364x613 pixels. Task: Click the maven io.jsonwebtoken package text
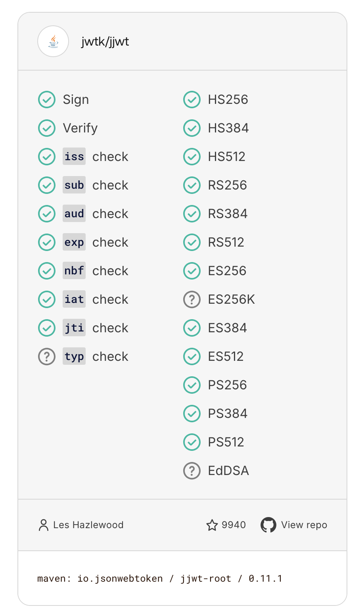click(x=160, y=579)
